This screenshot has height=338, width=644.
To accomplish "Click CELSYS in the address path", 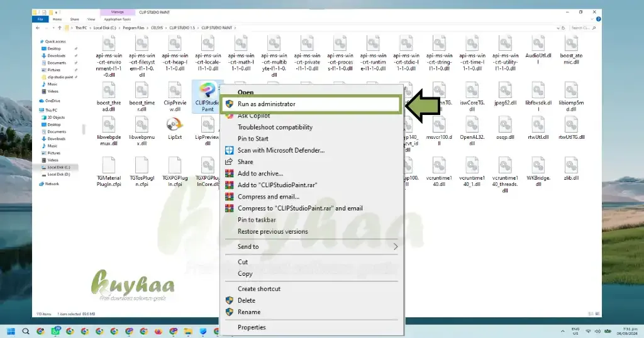I will [157, 28].
